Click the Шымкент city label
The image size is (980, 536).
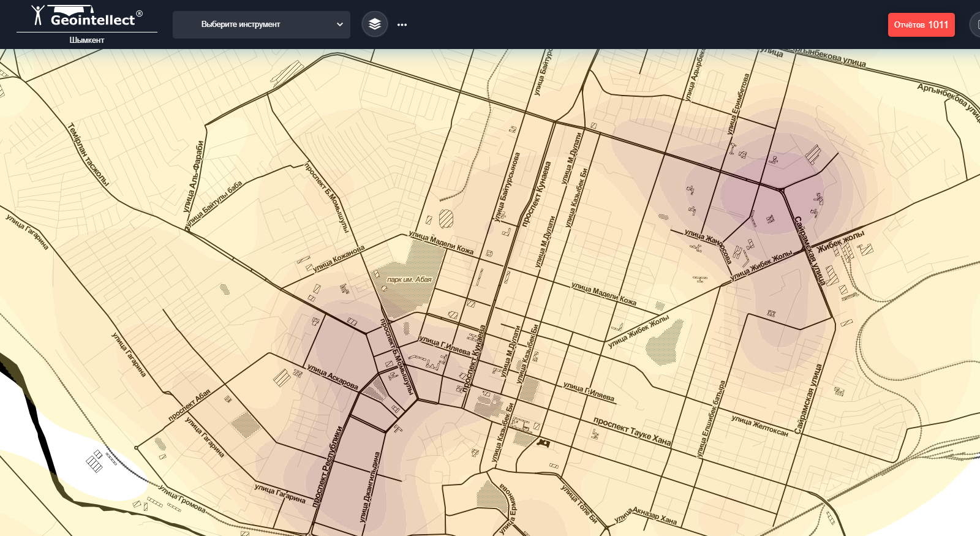pyautogui.click(x=87, y=40)
